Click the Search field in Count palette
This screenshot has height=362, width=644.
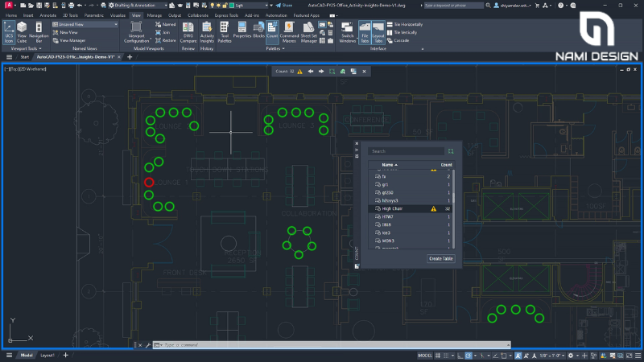[406, 151]
